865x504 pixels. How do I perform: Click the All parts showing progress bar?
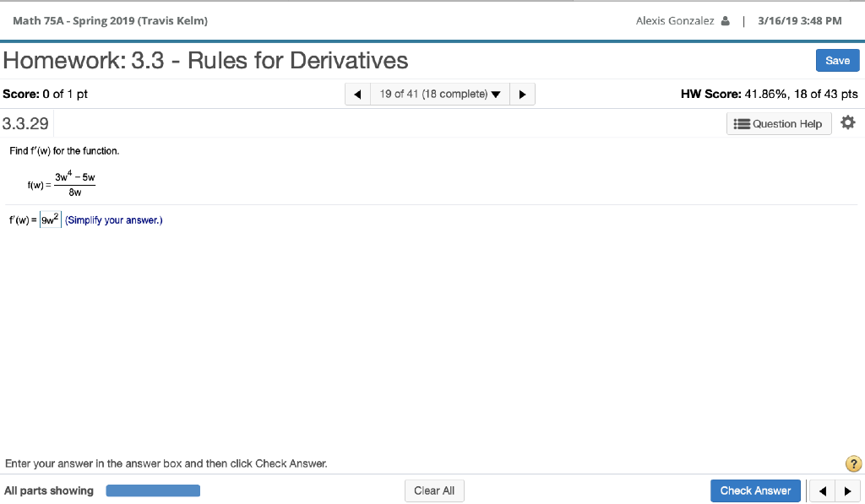[153, 490]
